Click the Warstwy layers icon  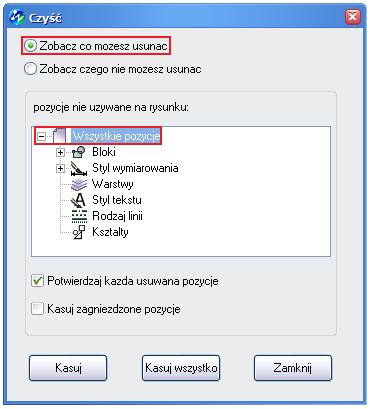[79, 184]
